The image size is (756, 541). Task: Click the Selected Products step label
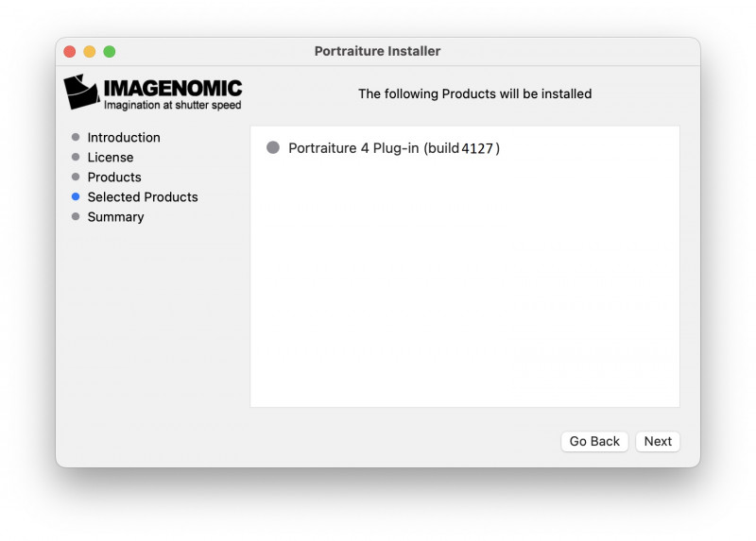point(143,196)
